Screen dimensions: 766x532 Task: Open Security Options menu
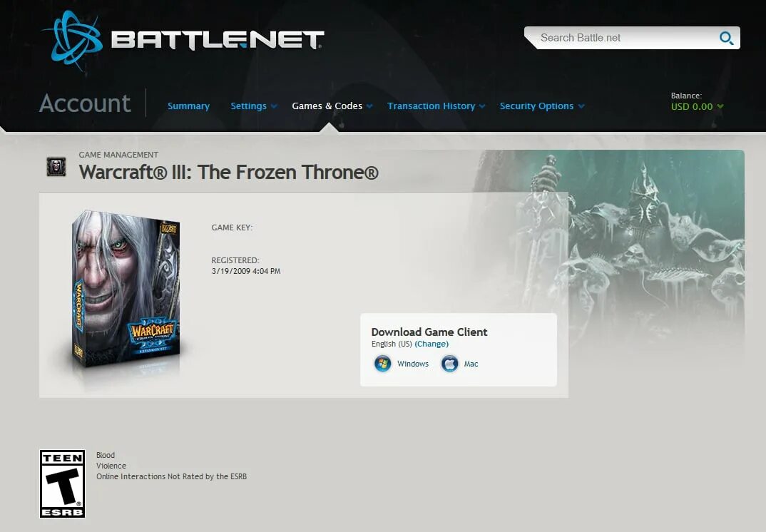(x=536, y=106)
